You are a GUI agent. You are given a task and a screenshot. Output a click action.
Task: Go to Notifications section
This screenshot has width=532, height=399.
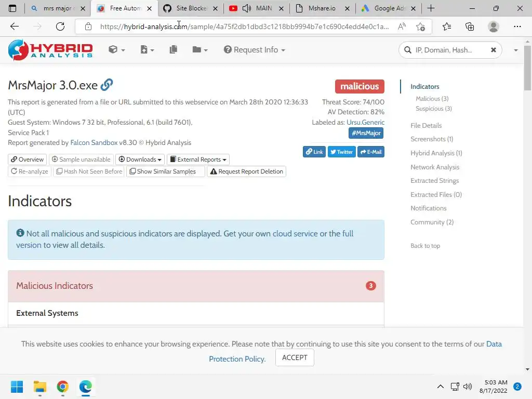pos(429,208)
